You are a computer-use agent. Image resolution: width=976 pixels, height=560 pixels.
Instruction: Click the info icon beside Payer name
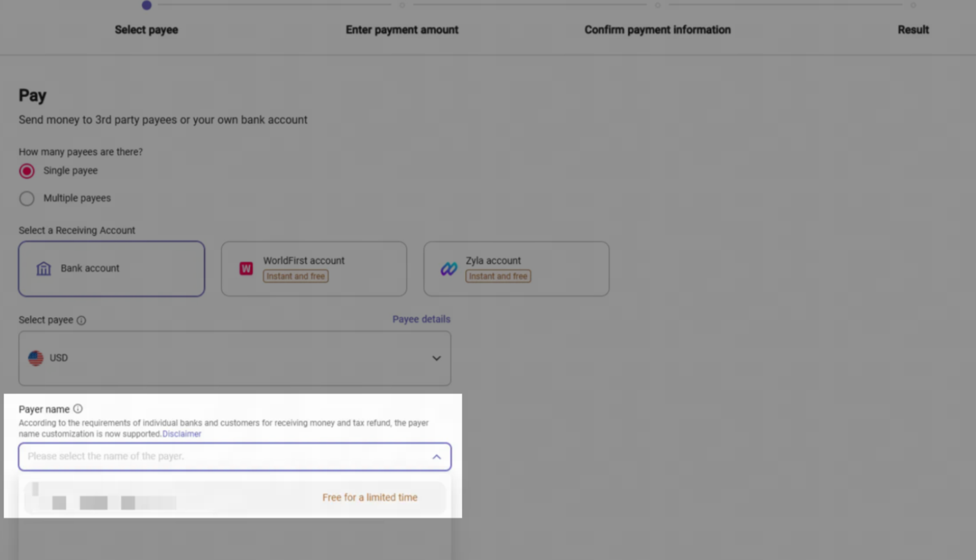click(78, 409)
